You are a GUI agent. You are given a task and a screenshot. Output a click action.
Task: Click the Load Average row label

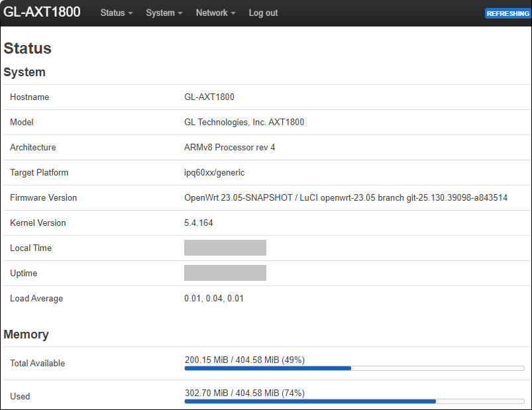coord(36,299)
